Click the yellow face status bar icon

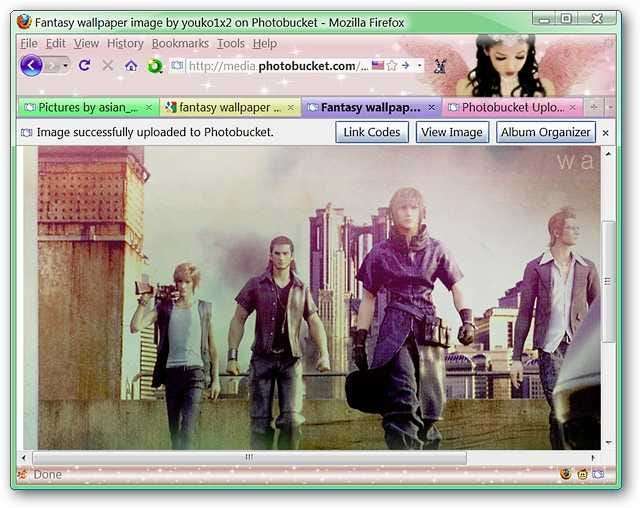pyautogui.click(x=582, y=475)
